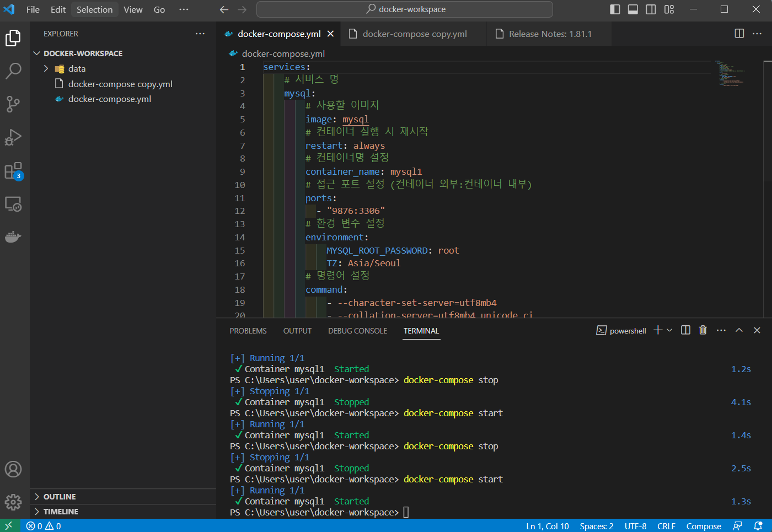This screenshot has width=772, height=532.
Task: Open the Docker view in activity bar
Action: 13,237
